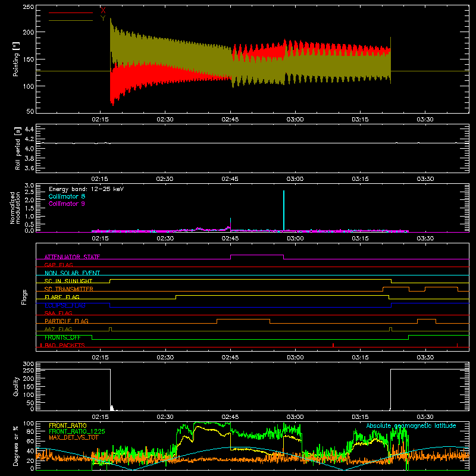The image size is (476, 476).
Task: Click the Pointing axis title
Action: point(16,59)
